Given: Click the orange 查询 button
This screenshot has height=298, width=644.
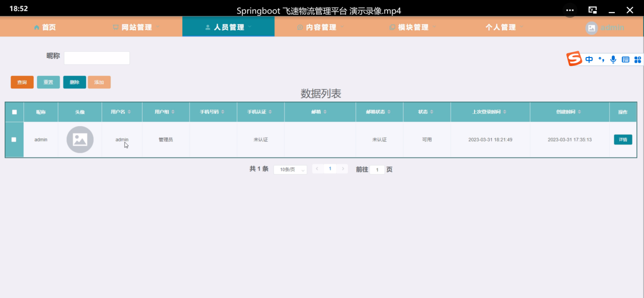Looking at the screenshot, I should pos(22,82).
